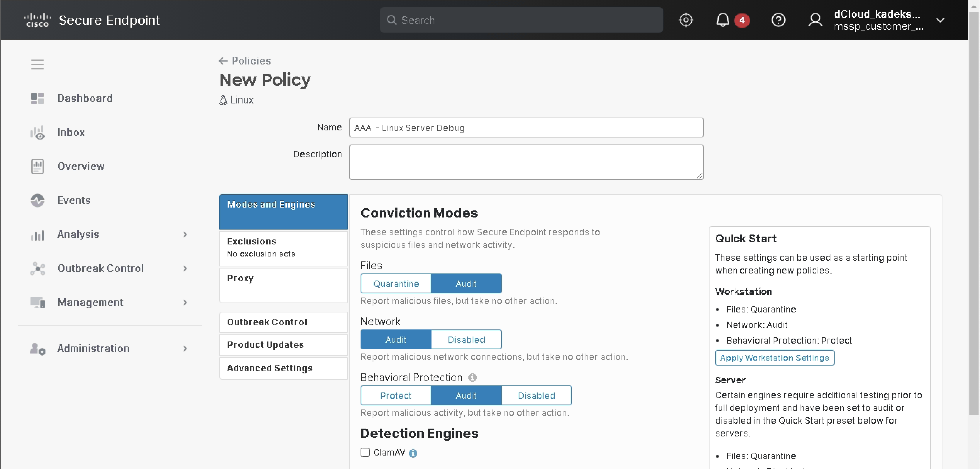Click the target crosshair icon in header
This screenshot has height=469, width=980.
pyautogui.click(x=686, y=20)
